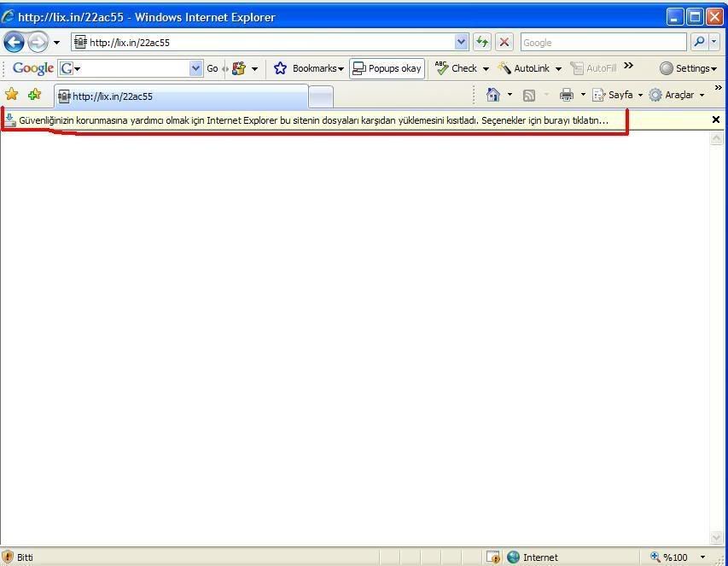Expand the zoom level %100 dropdown

(703, 557)
